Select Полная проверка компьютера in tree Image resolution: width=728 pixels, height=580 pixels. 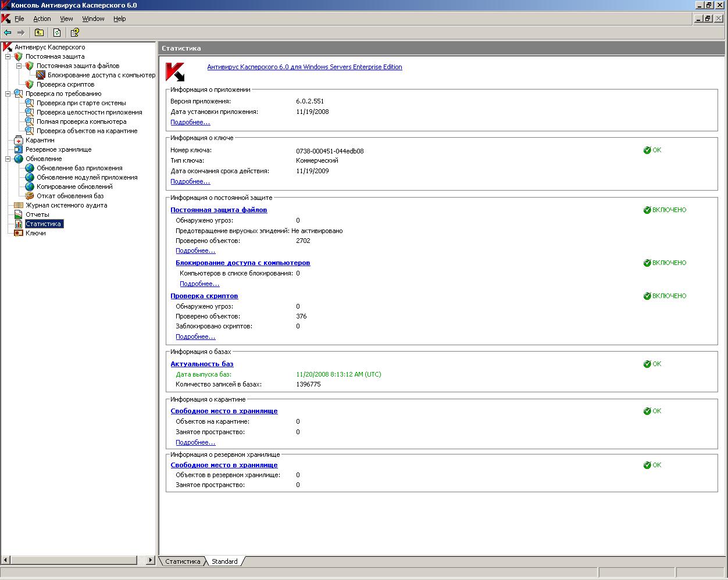tap(81, 121)
